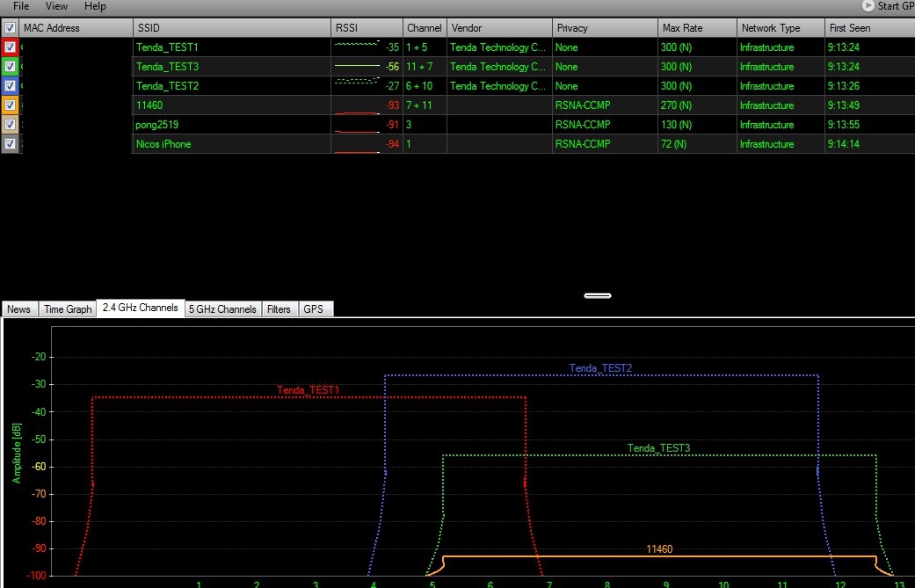Click RSSI value -93 for 11460
The height and width of the screenshot is (588, 915).
pos(393,105)
